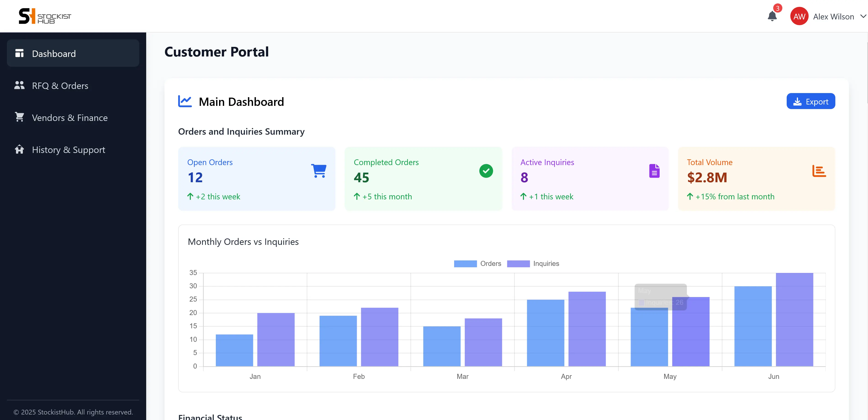Click the Total Volume bar chart icon
Viewport: 868px width, 420px height.
coord(819,171)
